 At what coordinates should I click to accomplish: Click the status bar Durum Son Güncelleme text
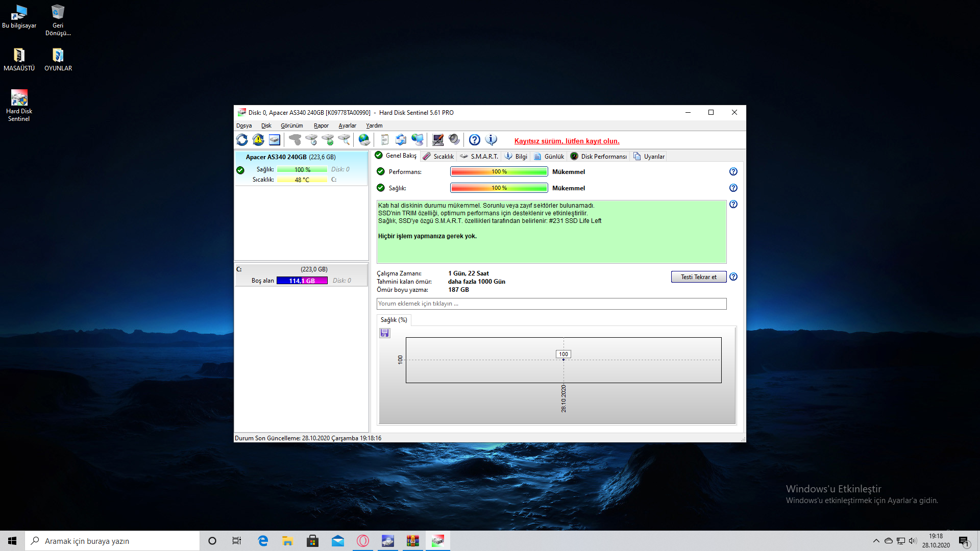308,438
